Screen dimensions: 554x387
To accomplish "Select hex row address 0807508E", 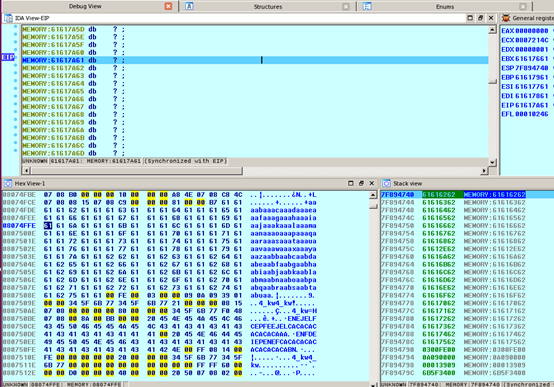I will 19,295.
